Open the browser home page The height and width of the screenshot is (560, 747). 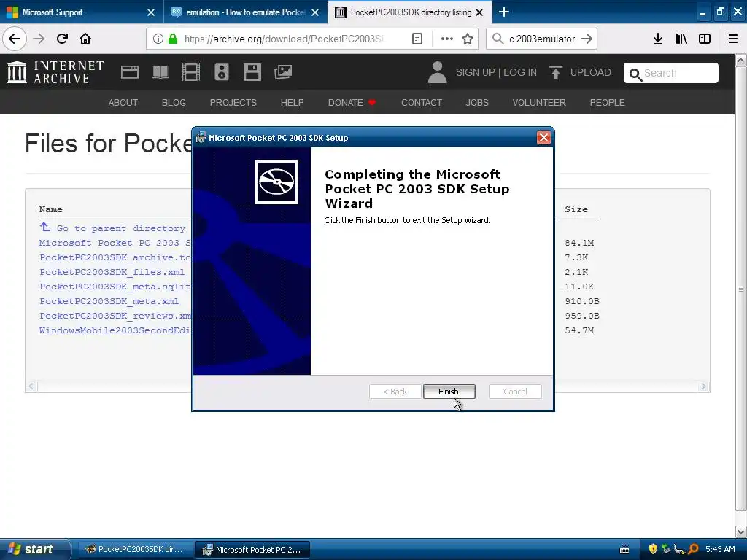click(85, 39)
